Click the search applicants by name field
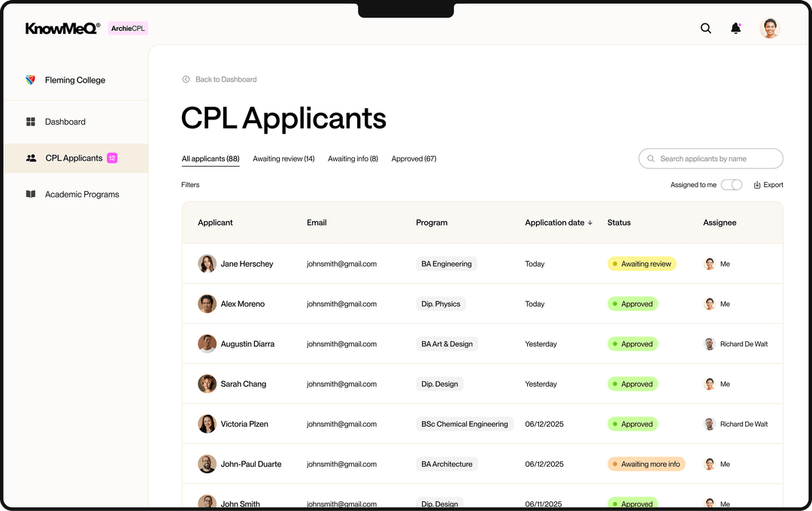Image resolution: width=812 pixels, height=511 pixels. [x=710, y=159]
